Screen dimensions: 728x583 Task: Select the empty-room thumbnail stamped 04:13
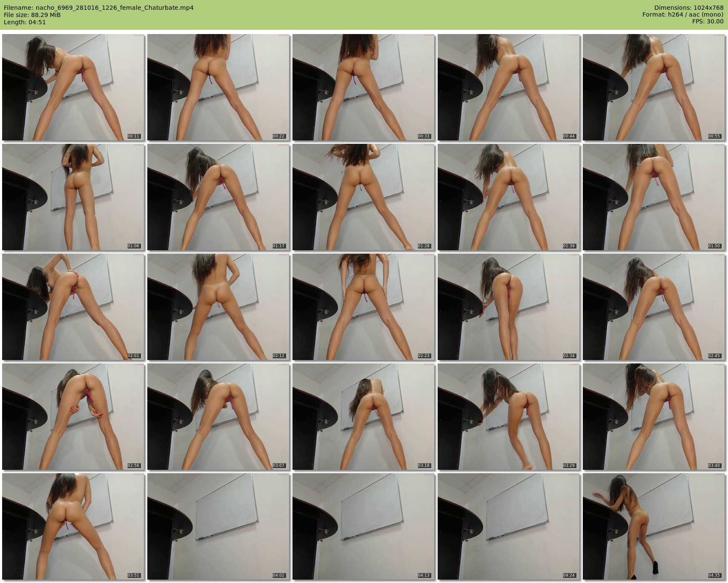[x=364, y=526]
